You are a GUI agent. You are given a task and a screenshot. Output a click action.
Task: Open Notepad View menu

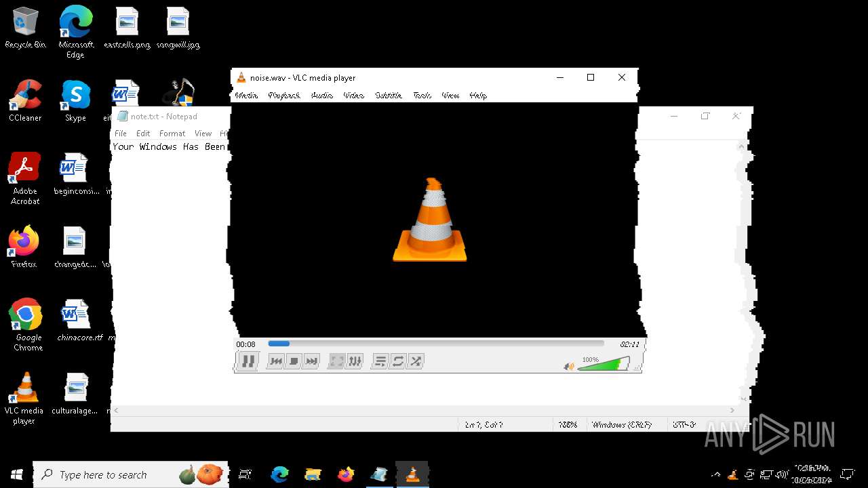click(x=203, y=134)
